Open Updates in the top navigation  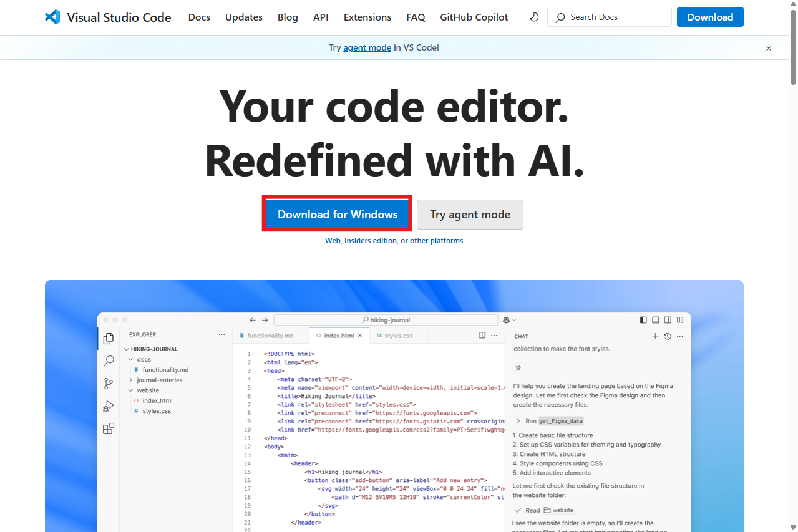click(x=244, y=17)
